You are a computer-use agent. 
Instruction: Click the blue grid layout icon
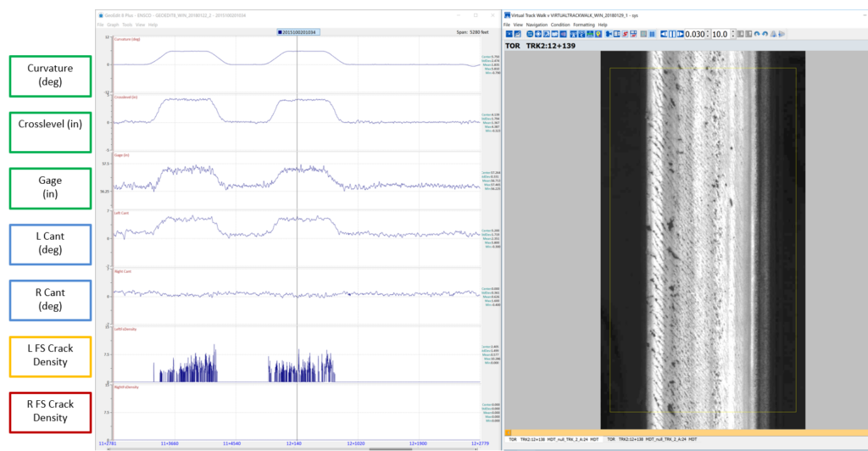pyautogui.click(x=652, y=34)
